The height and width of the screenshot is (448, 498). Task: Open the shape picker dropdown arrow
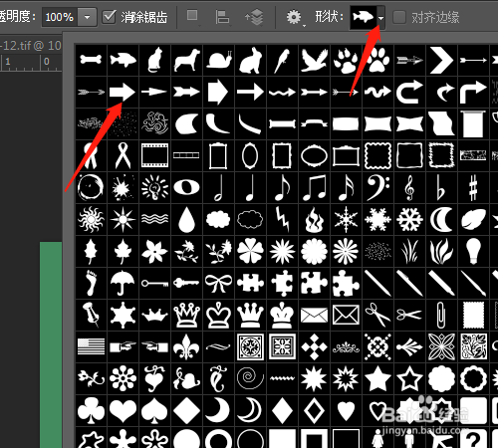tap(380, 18)
